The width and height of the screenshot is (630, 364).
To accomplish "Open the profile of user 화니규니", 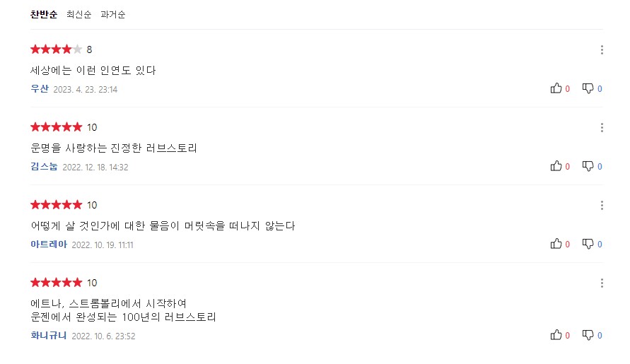I will tap(49, 336).
